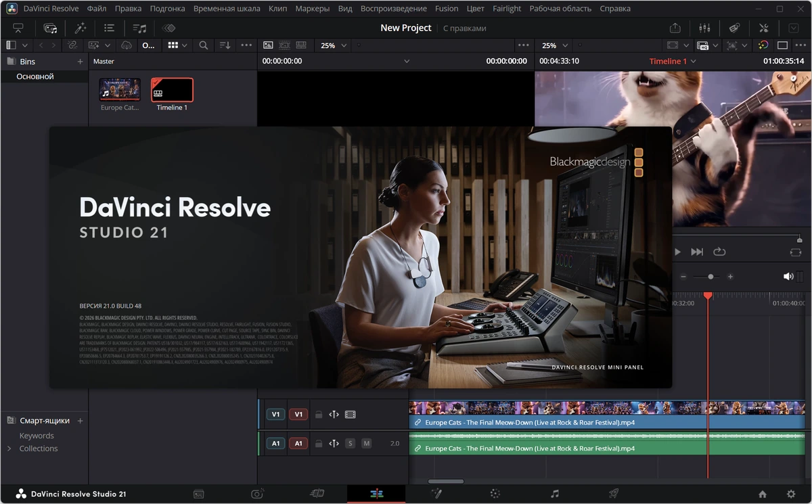Solo audio track A1 with S button
The width and height of the screenshot is (812, 504).
pos(350,444)
